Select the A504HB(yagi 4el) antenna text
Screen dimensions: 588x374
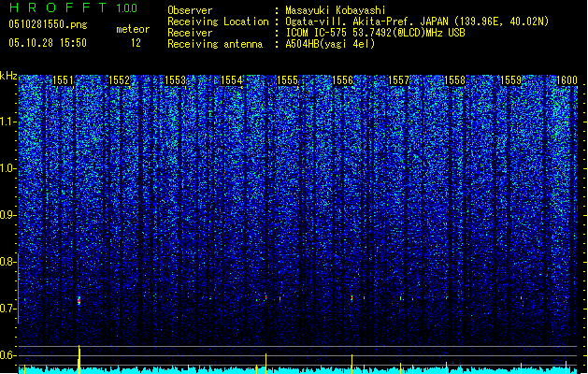[330, 44]
